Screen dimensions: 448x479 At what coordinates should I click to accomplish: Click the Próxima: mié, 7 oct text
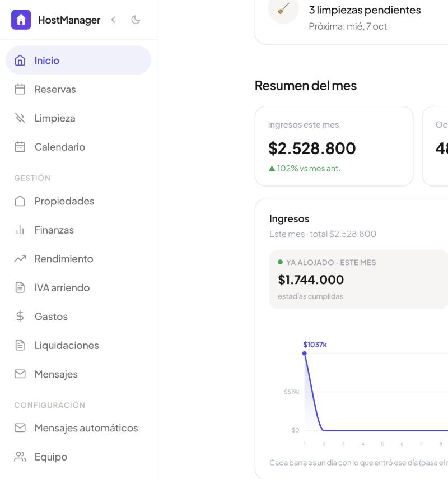tap(348, 26)
